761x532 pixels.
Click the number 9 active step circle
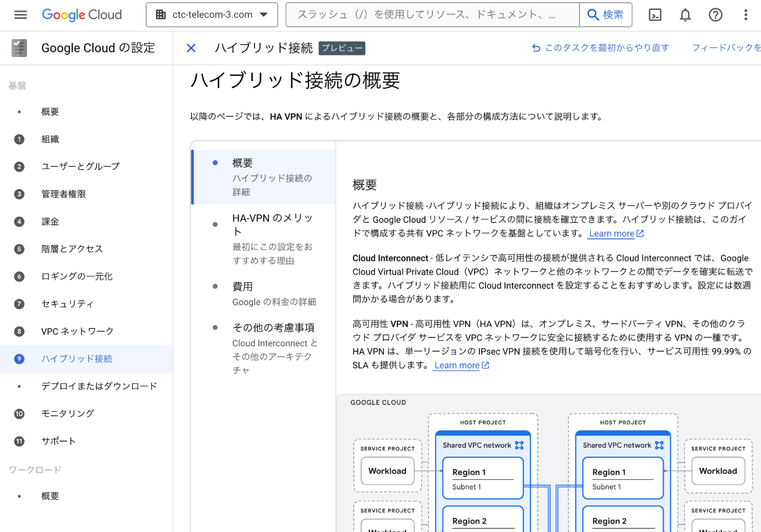19,359
